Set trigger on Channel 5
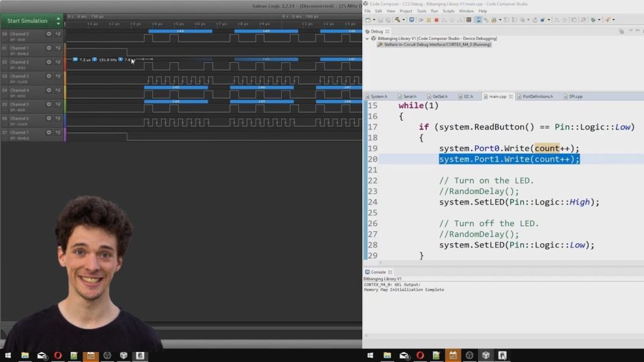Viewport: 644px width, 362px height. pos(58,104)
